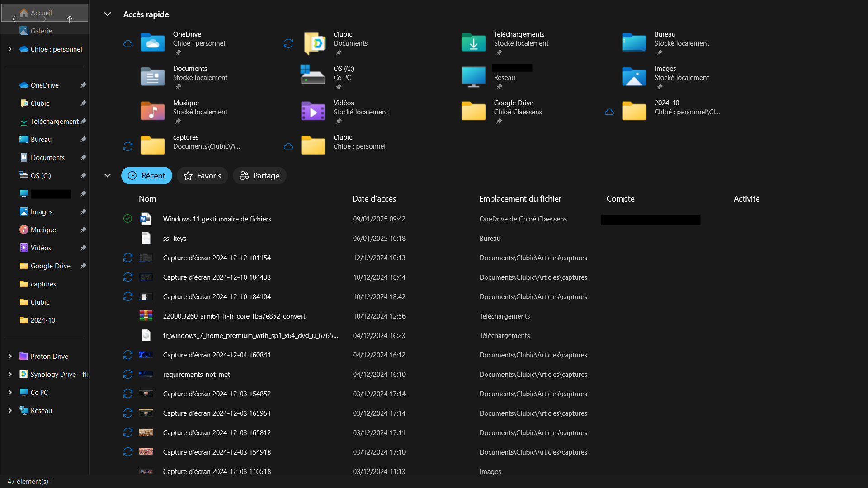Collapse the Accès rapide section
This screenshot has height=488, width=868.
[x=108, y=14]
